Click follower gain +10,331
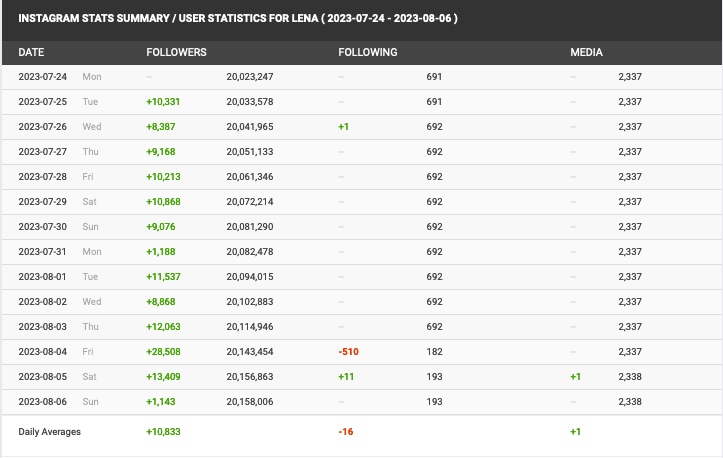Screen dimensions: 723x458 [163, 101]
